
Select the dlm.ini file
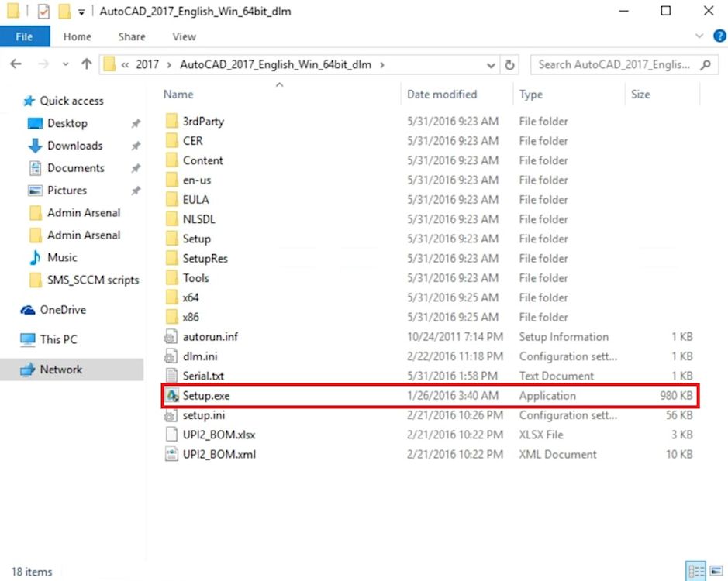(x=200, y=356)
